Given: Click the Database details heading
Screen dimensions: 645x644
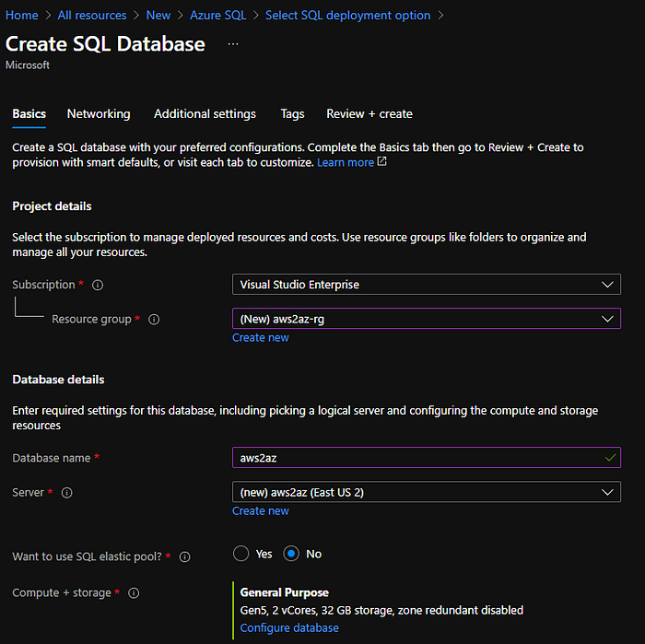Looking at the screenshot, I should pyautogui.click(x=58, y=380).
